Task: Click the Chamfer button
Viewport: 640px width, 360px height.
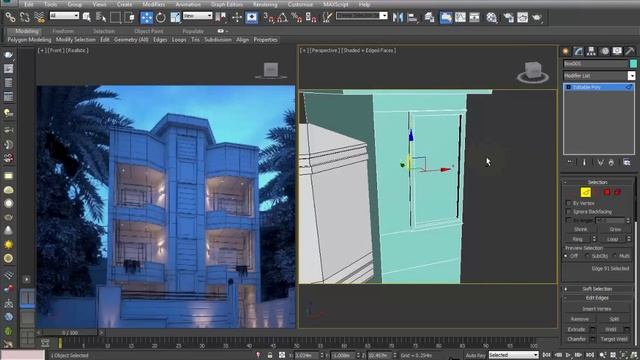Action: coord(577,339)
